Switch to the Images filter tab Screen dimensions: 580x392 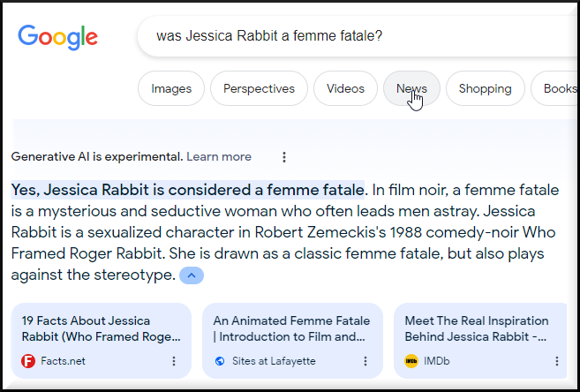point(171,88)
